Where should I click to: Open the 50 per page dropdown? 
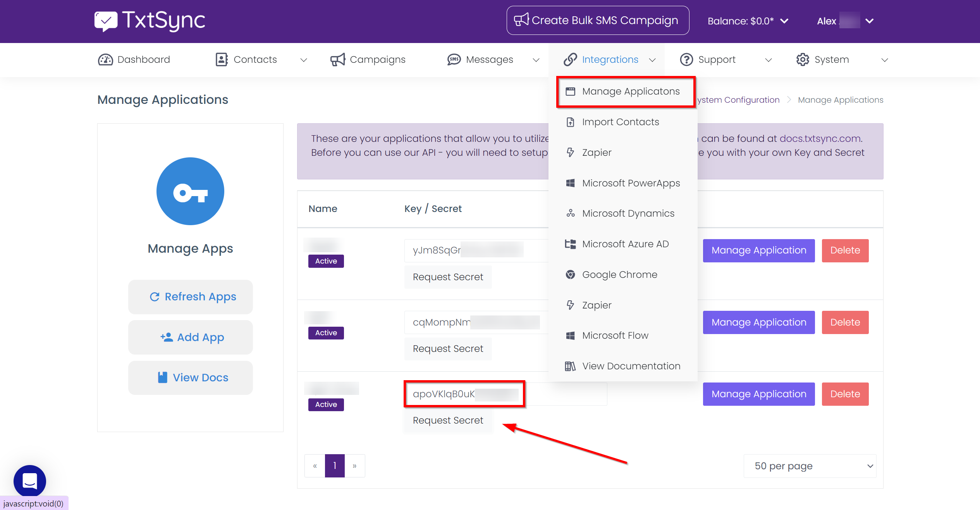810,466
